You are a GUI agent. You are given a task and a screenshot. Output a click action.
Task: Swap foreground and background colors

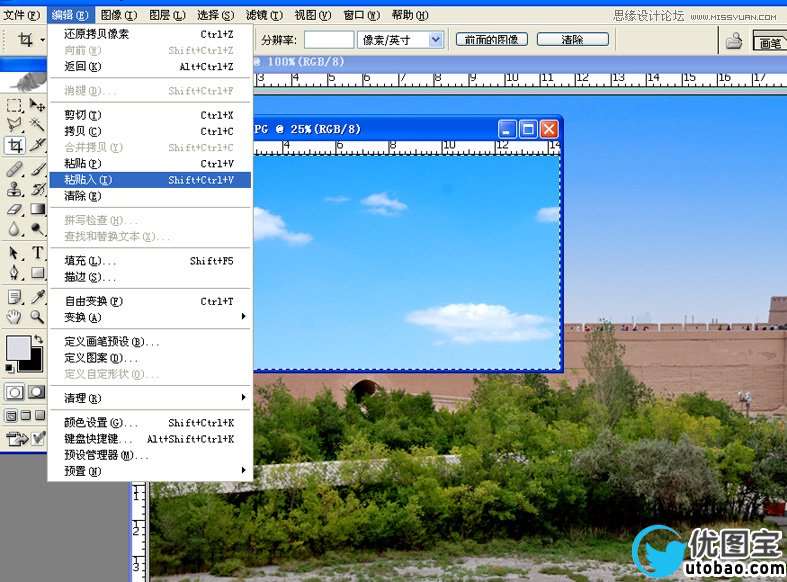click(x=38, y=340)
